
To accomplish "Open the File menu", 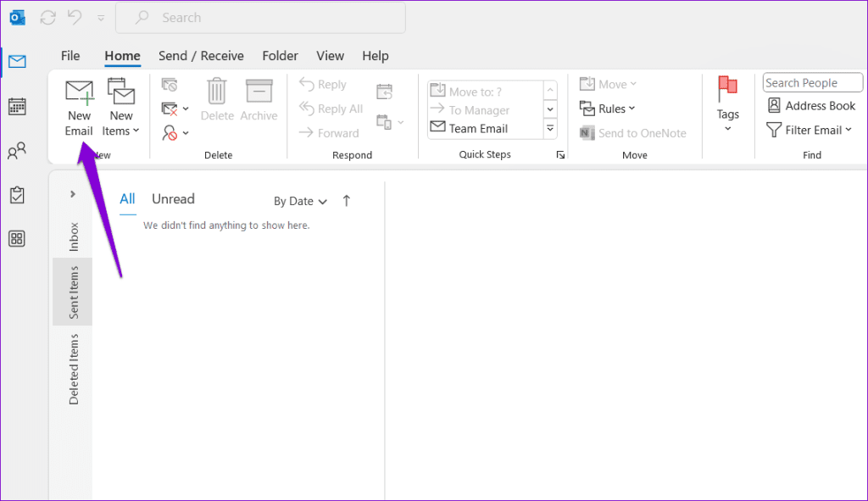I will coord(70,56).
